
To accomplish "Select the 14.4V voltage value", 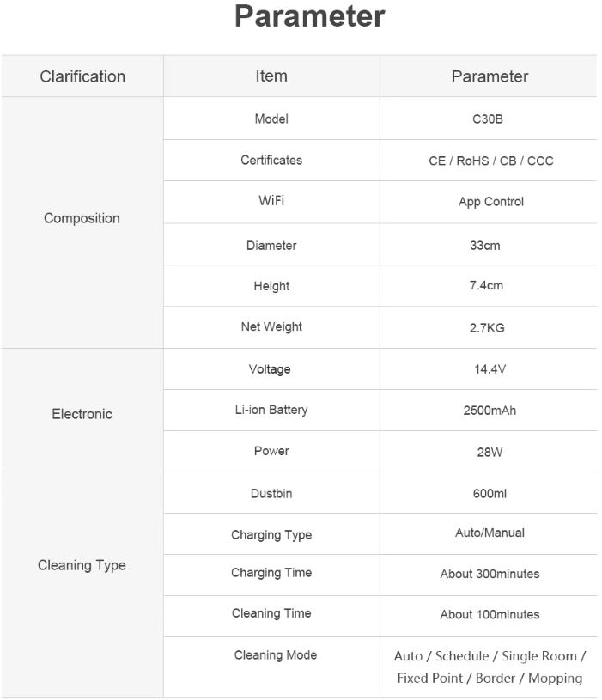I will (x=490, y=369).
